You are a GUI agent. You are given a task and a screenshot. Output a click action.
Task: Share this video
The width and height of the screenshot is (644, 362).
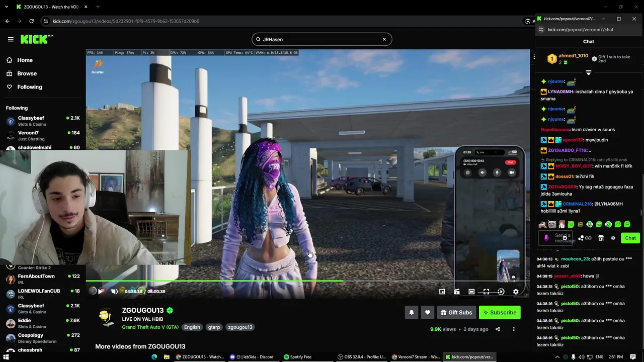(498, 329)
